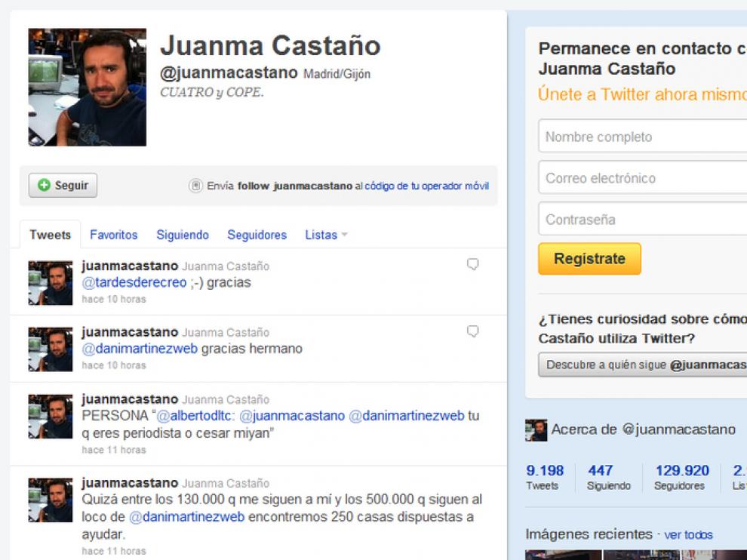Focus the 'Nombre completo' input field
The image size is (747, 560).
pyautogui.click(x=643, y=137)
